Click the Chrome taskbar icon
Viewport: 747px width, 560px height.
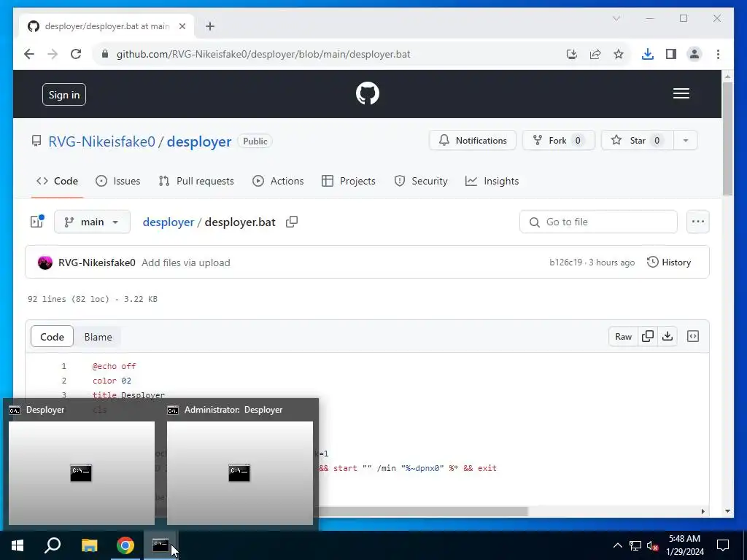[x=125, y=545]
